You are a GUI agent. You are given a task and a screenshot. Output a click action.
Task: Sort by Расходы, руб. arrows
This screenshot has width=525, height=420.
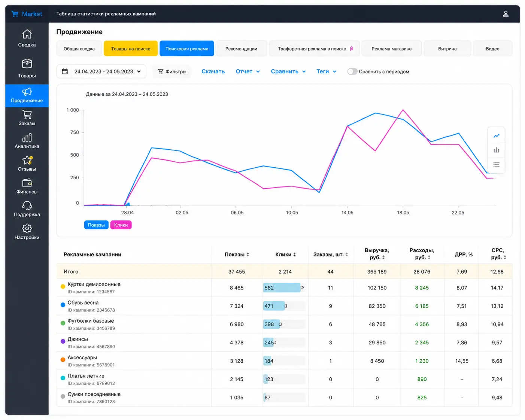[429, 258]
